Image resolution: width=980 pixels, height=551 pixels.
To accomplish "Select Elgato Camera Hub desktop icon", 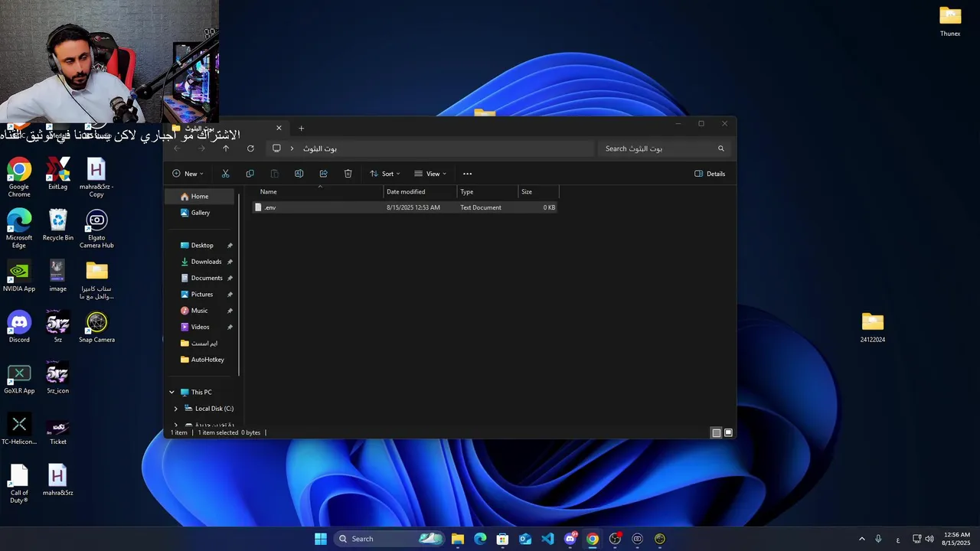I will tap(96, 229).
